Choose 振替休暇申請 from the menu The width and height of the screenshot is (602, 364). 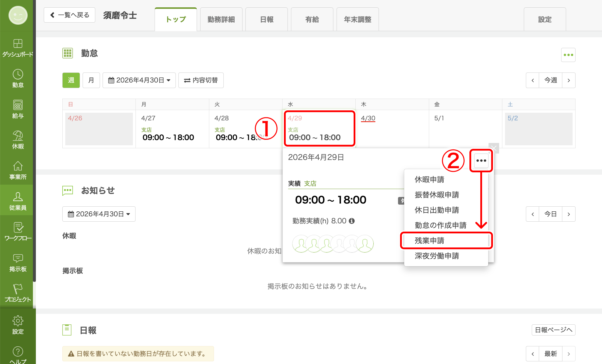click(x=446, y=195)
